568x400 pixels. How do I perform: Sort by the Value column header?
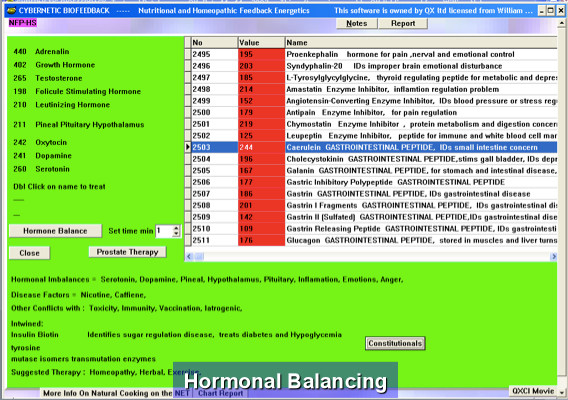coord(262,42)
